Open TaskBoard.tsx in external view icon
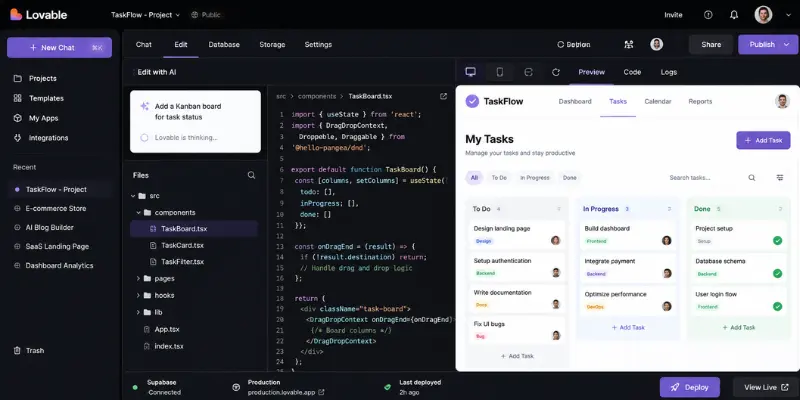This screenshot has width=800, height=400. click(443, 96)
